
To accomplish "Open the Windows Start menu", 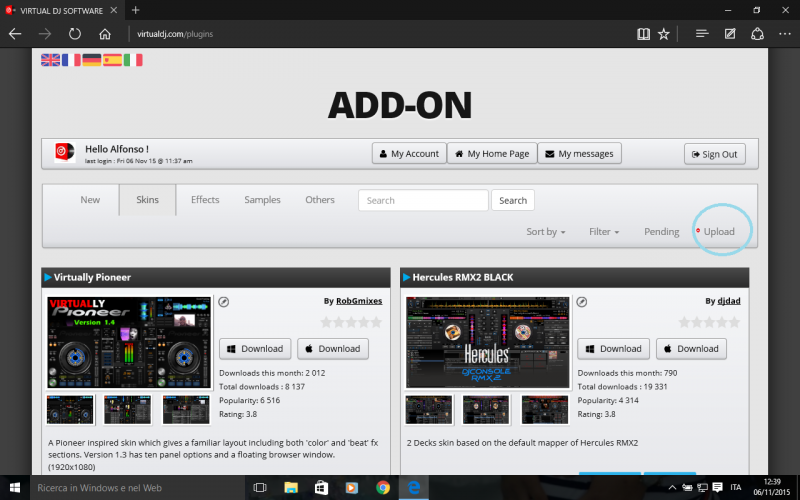I will 15,488.
